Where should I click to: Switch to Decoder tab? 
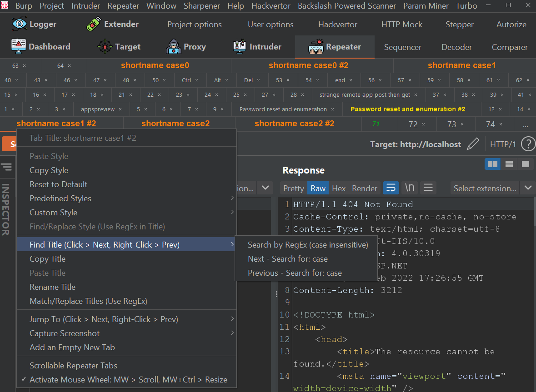coord(456,47)
